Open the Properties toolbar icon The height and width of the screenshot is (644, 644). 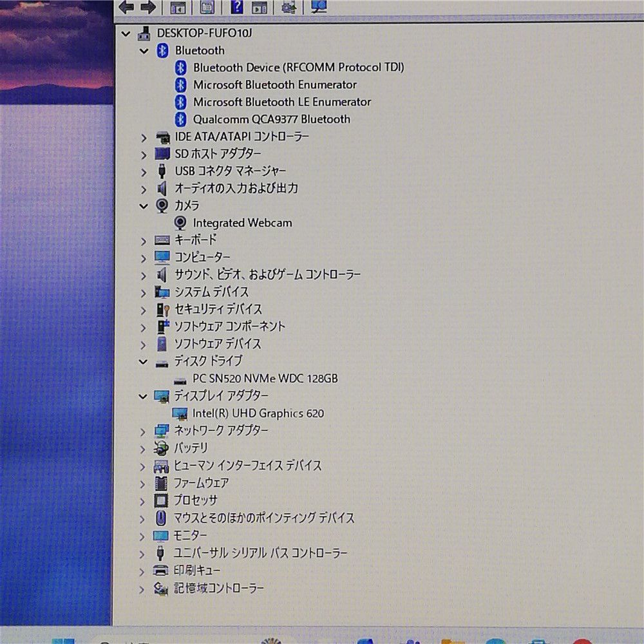tap(207, 7)
